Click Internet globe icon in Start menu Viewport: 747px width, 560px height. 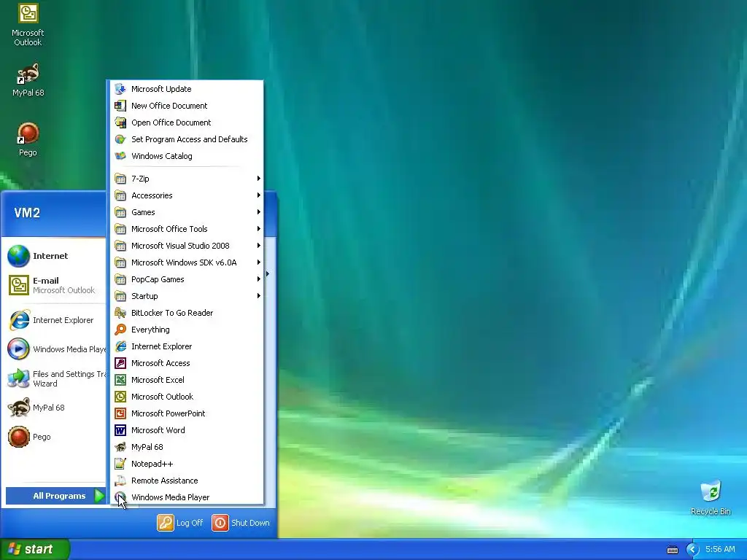18,256
